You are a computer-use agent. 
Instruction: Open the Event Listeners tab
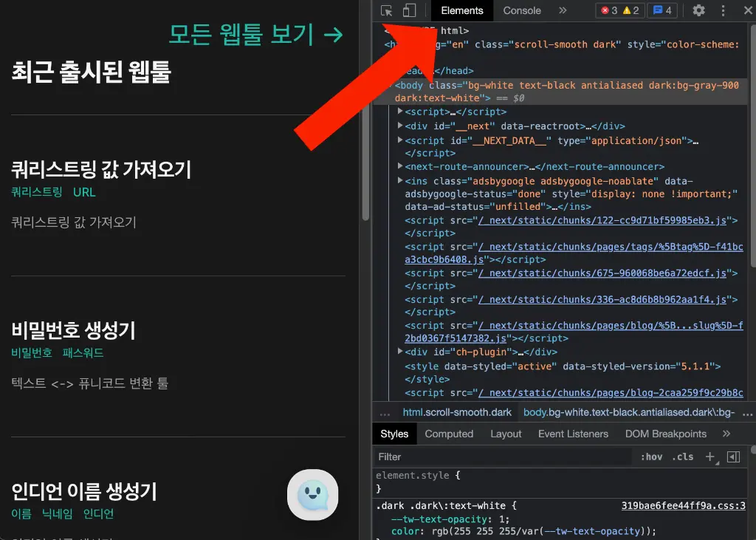point(573,434)
